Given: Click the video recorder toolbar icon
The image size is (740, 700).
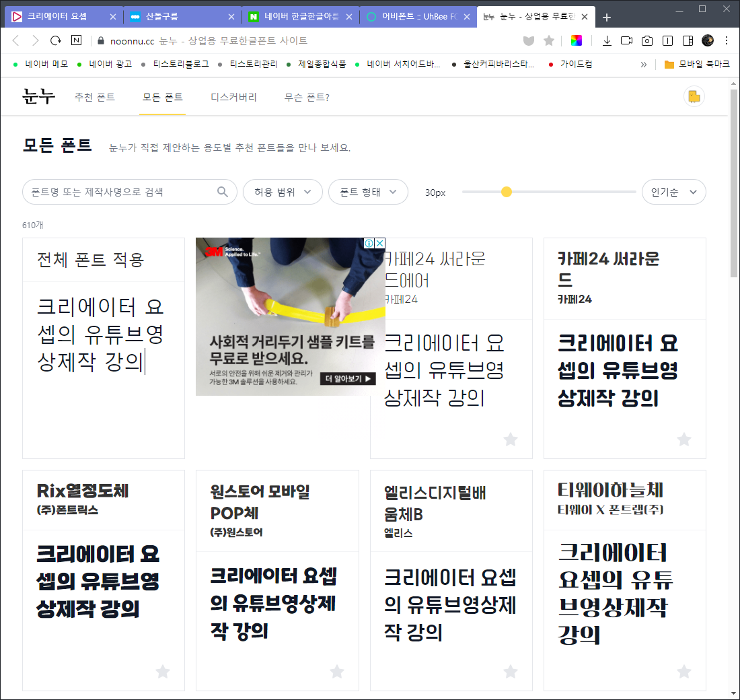Looking at the screenshot, I should pos(627,40).
